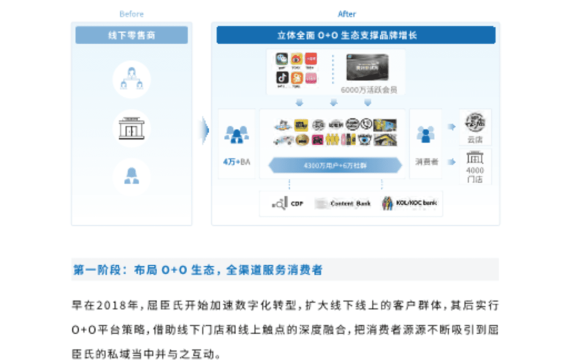Click the CDP analytics magnifier icon
This screenshot has width=570, height=360.
280,204
